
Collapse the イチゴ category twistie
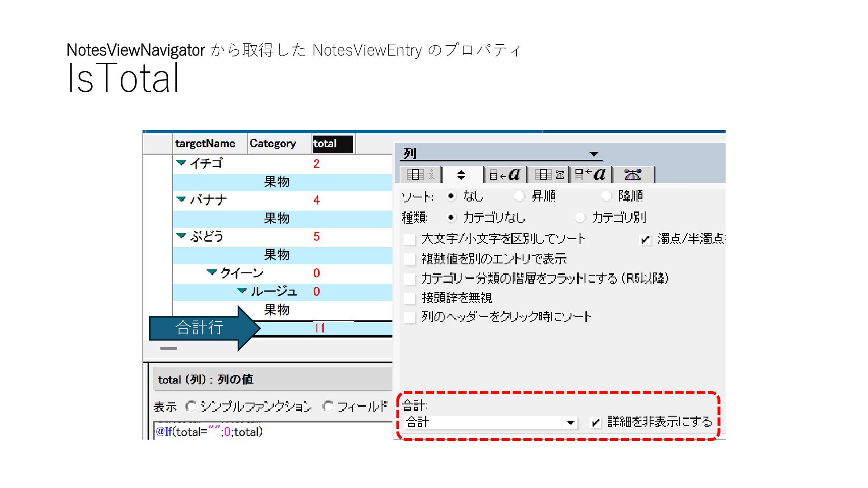pos(181,163)
